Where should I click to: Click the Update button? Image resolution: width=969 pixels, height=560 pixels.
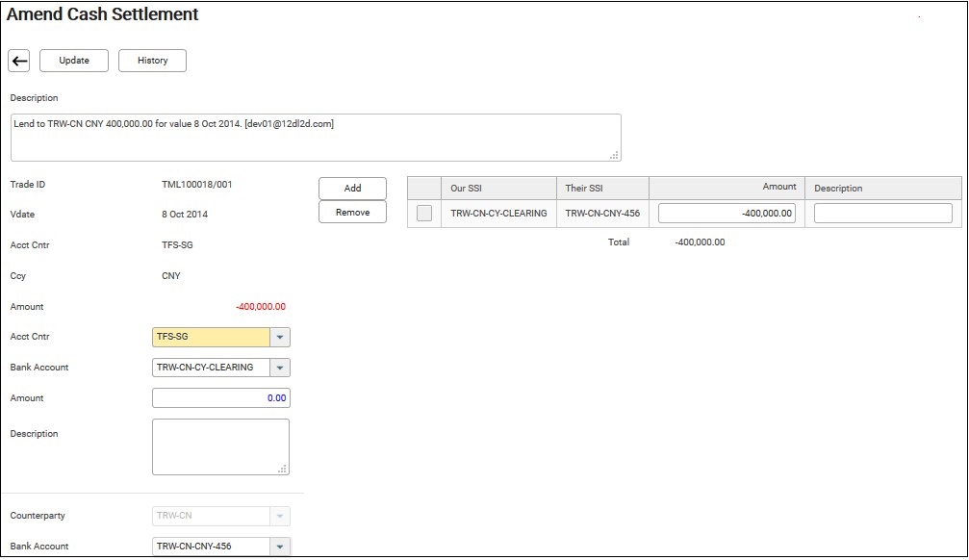74,61
